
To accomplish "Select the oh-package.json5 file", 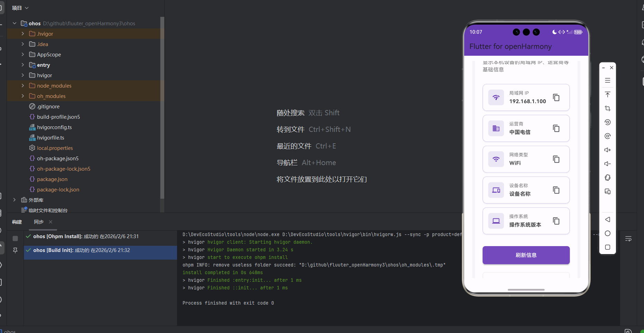I will (58, 158).
